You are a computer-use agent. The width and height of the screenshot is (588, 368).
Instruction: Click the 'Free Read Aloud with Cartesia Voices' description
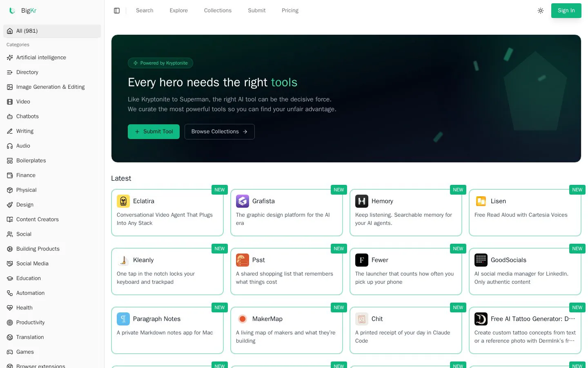[521, 215]
